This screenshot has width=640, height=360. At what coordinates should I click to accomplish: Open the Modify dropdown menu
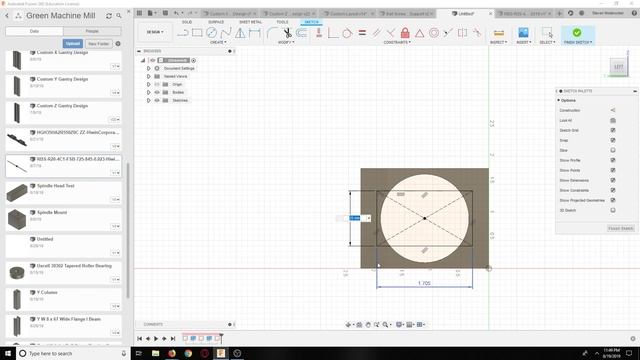click(x=286, y=42)
